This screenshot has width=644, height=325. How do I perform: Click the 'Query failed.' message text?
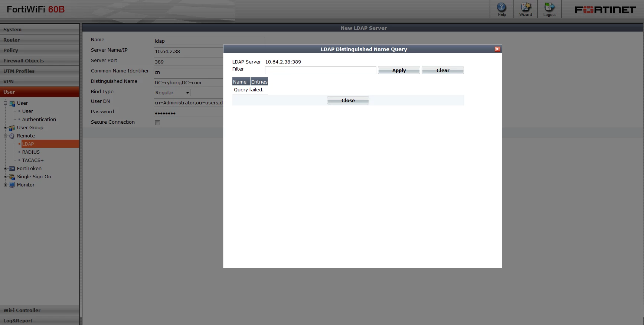(249, 90)
